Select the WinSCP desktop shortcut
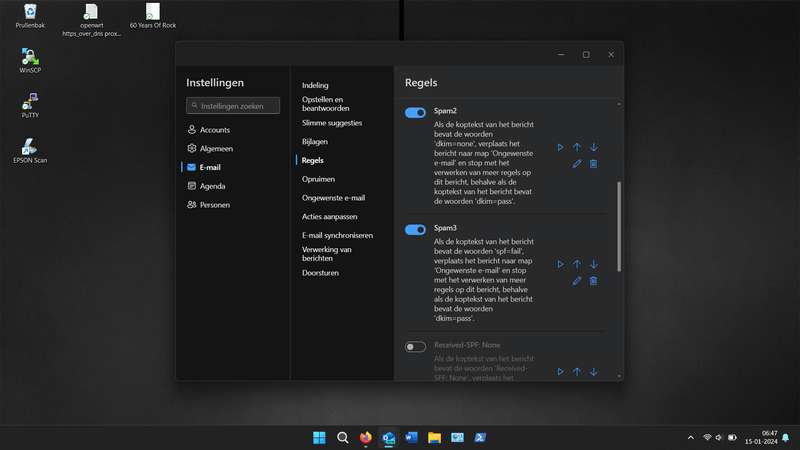Screen dimensions: 800x450 pos(30,61)
